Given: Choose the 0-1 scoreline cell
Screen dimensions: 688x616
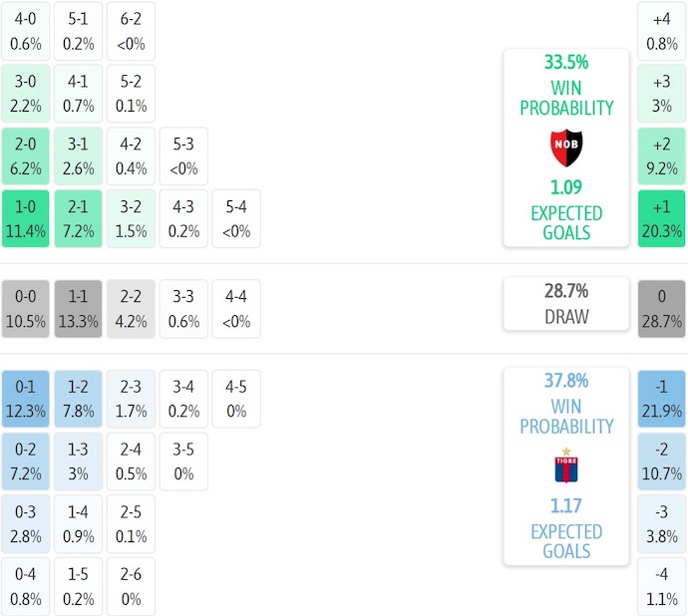Looking at the screenshot, I should 26,398.
